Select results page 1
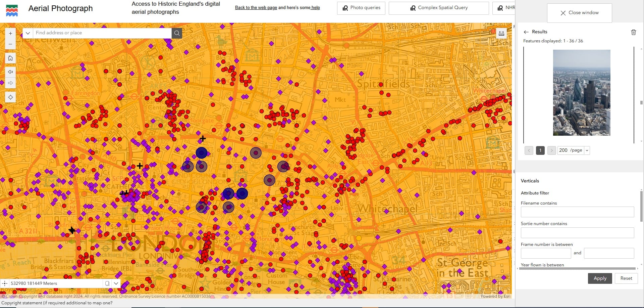Image resolution: width=644 pixels, height=308 pixels. click(540, 150)
